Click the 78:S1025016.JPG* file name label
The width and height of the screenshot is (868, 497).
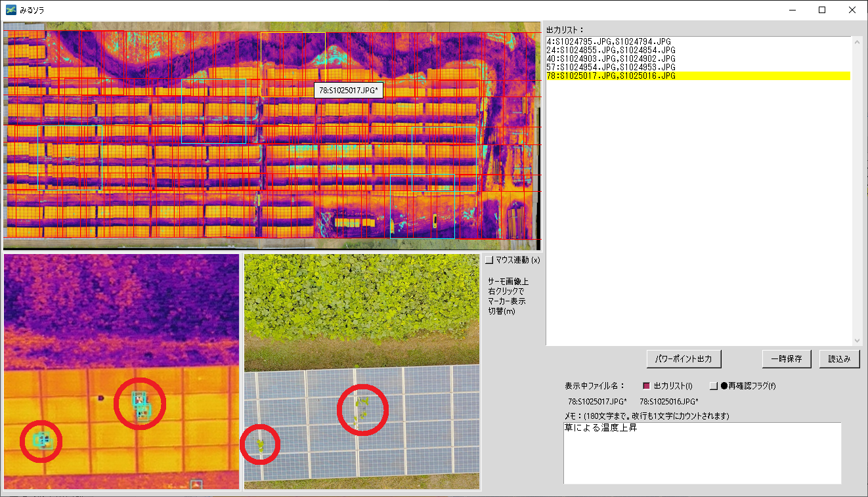[669, 401]
